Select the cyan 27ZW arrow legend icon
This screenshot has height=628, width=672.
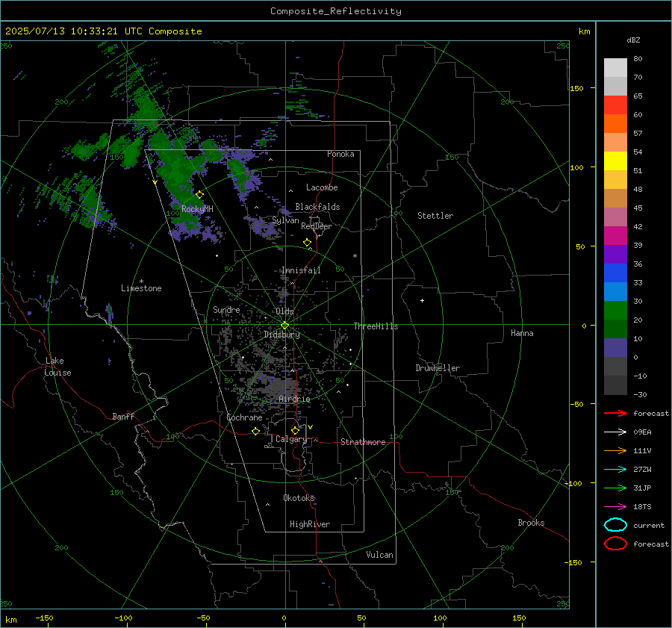[x=615, y=470]
